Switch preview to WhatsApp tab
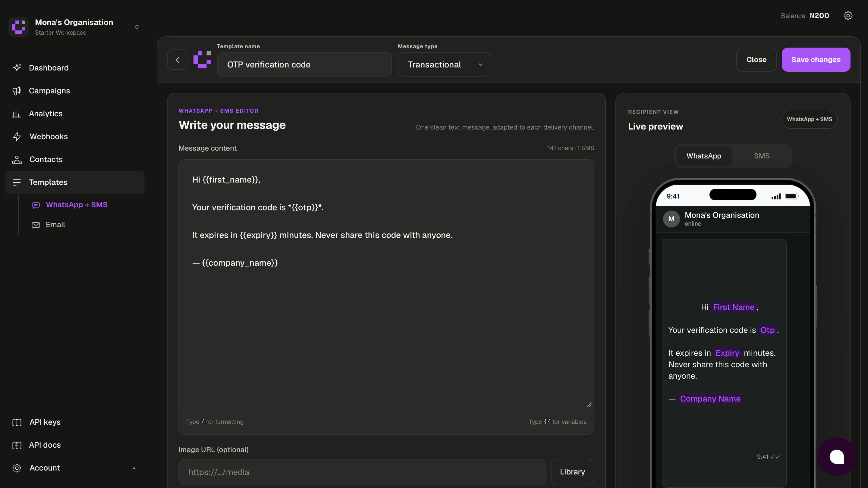 point(703,156)
